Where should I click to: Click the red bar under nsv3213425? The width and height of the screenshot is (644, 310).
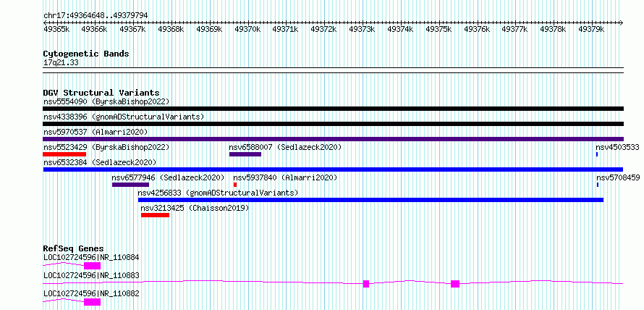[156, 215]
